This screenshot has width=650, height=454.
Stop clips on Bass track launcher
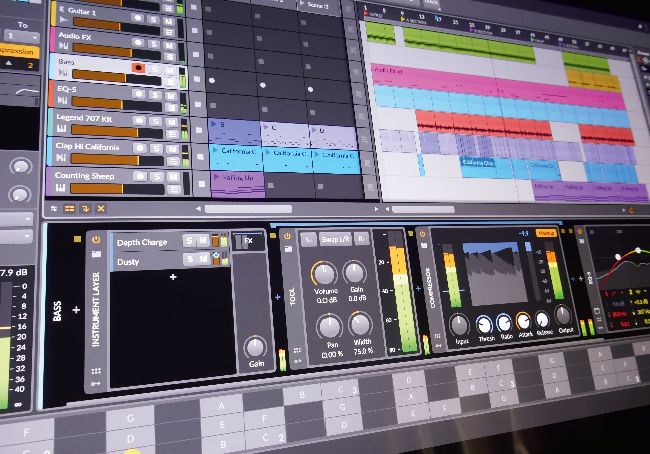(198, 79)
